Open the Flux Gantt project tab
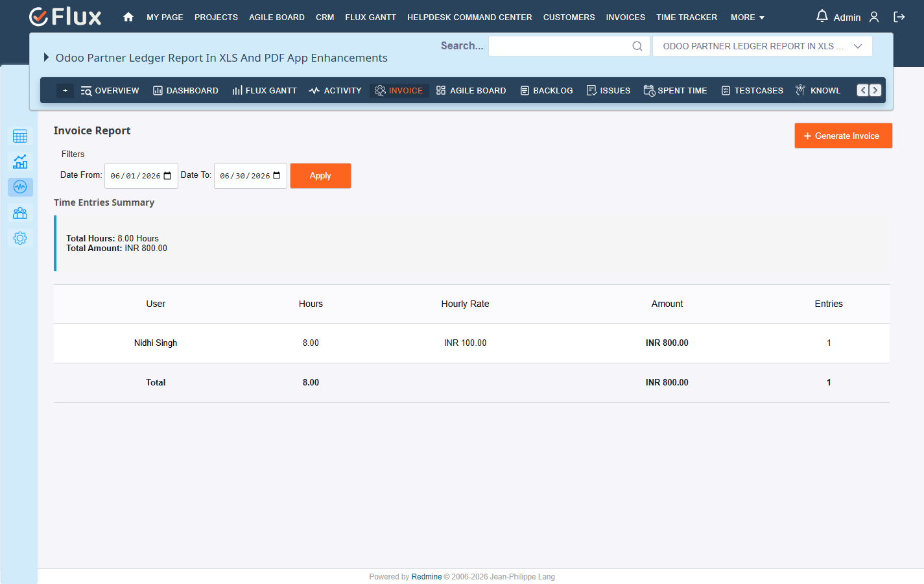This screenshot has width=924, height=584. (x=264, y=91)
